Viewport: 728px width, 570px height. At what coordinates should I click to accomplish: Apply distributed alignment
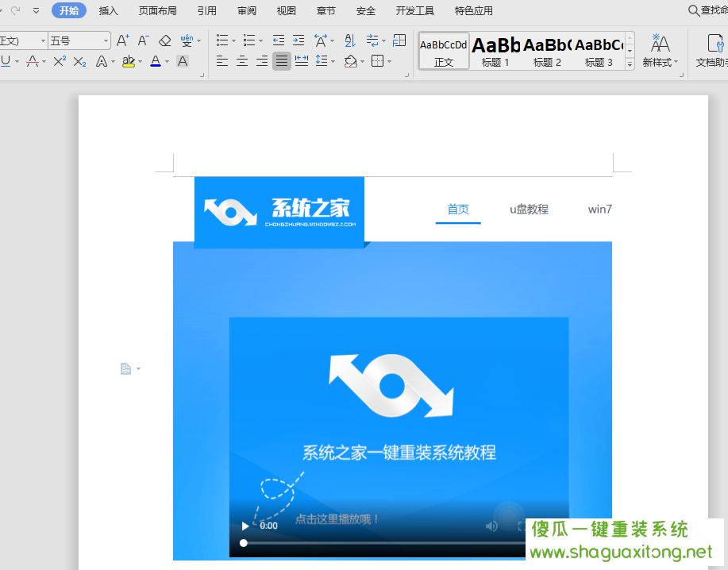pos(302,61)
